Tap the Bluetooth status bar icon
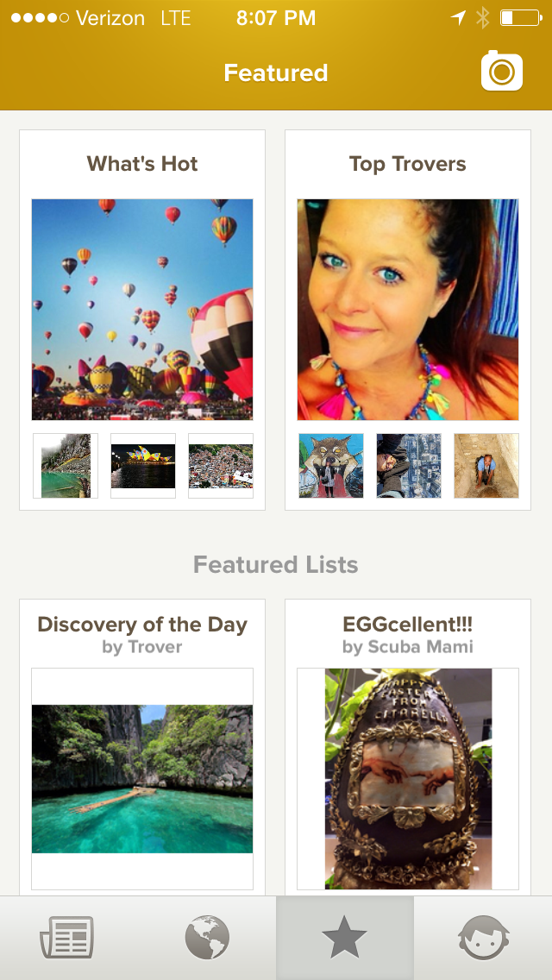The width and height of the screenshot is (552, 980). [482, 18]
